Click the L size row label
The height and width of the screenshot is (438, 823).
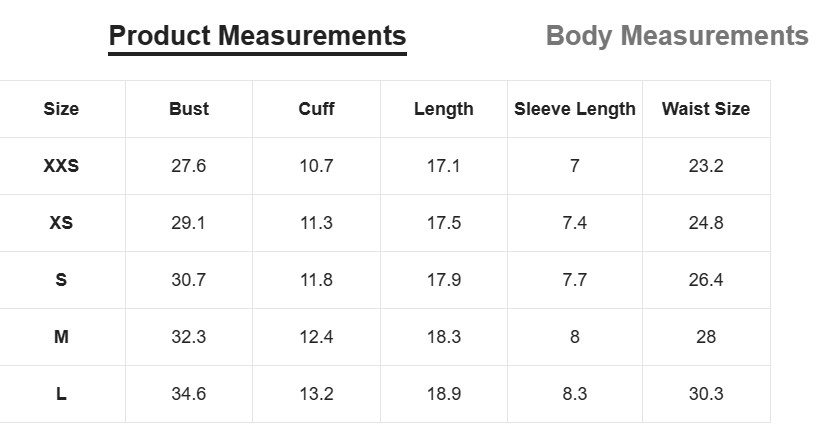coord(61,394)
